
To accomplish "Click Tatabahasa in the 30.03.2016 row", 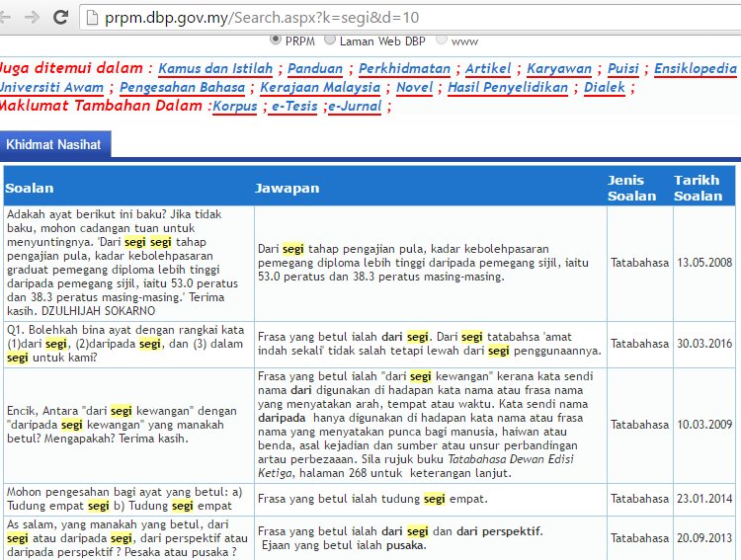I will pyautogui.click(x=640, y=344).
